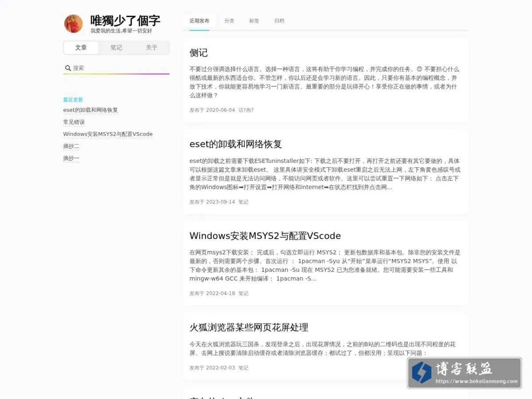Image resolution: width=532 pixels, height=399 pixels.
Task: Open sidebar link eset的卸载和网络恢复
Action: click(90, 110)
